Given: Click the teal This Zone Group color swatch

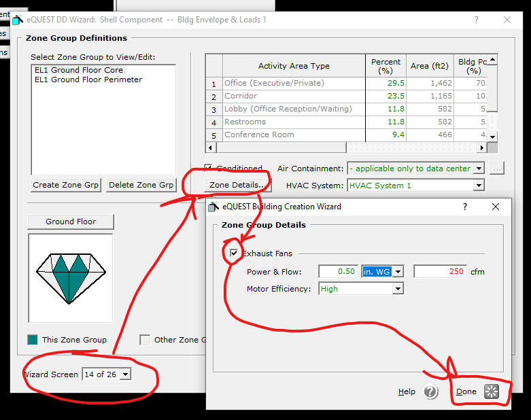Looking at the screenshot, I should pyautogui.click(x=33, y=339).
